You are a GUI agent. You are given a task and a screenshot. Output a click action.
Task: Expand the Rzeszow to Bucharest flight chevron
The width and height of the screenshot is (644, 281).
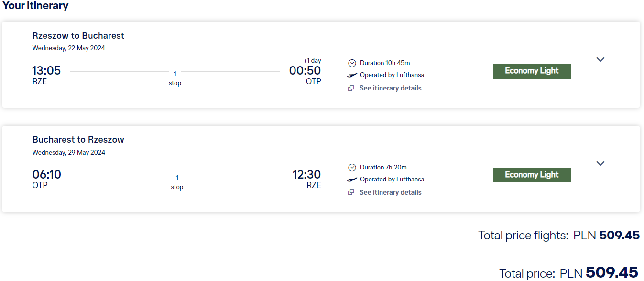pyautogui.click(x=600, y=60)
